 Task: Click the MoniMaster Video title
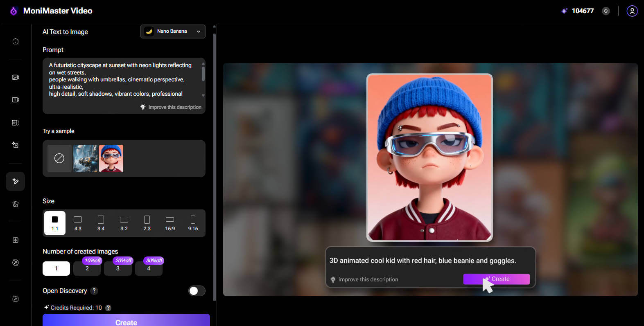pos(58,11)
